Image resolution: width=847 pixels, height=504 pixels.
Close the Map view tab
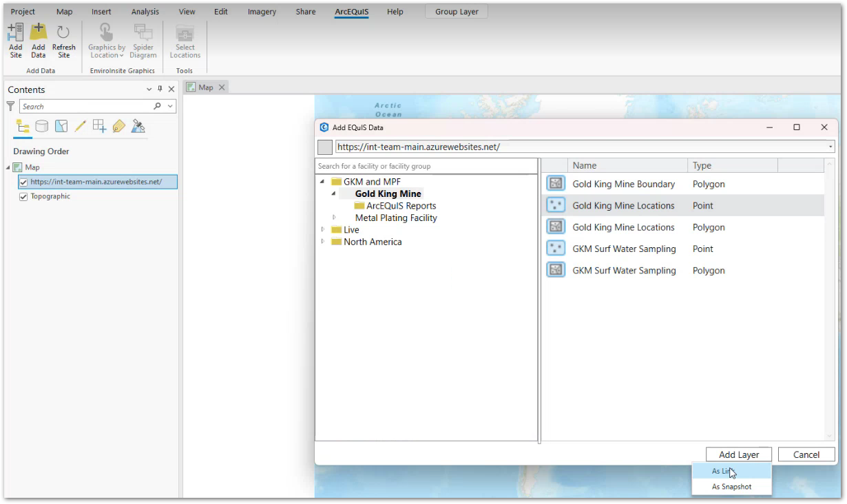[222, 87]
